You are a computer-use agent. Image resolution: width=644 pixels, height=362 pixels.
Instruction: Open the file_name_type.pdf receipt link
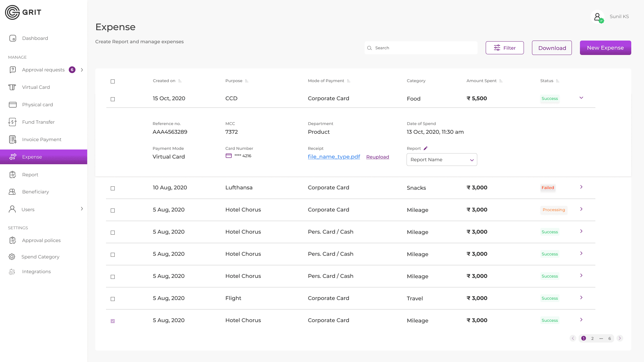click(334, 157)
